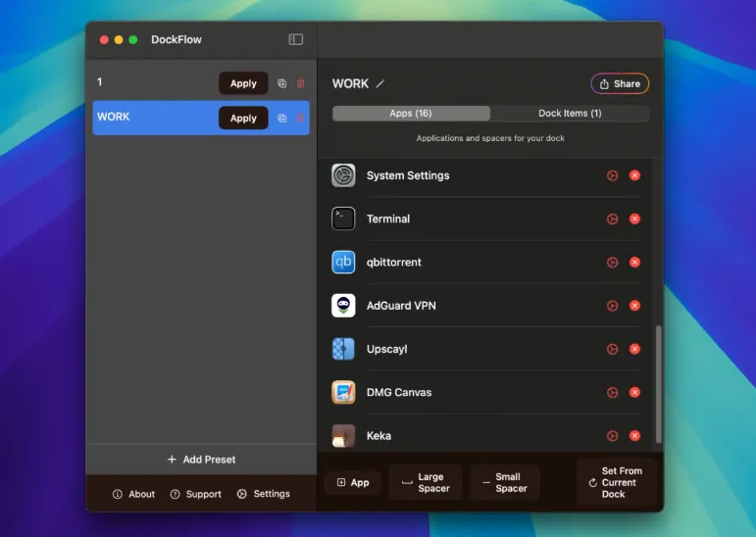Apply the WORK preset
Viewport: 756px width, 537px height.
(243, 119)
